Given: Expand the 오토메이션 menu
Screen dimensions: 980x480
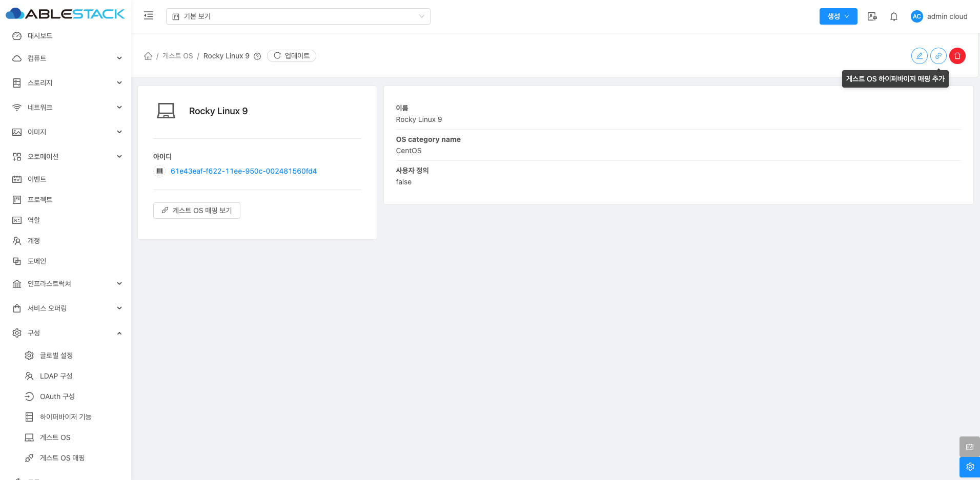Looking at the screenshot, I should (x=66, y=157).
